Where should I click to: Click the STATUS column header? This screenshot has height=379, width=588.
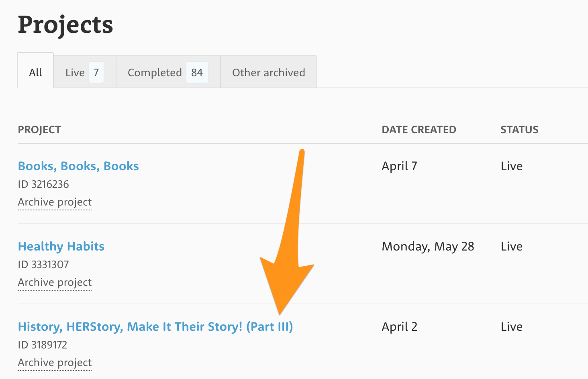click(519, 130)
